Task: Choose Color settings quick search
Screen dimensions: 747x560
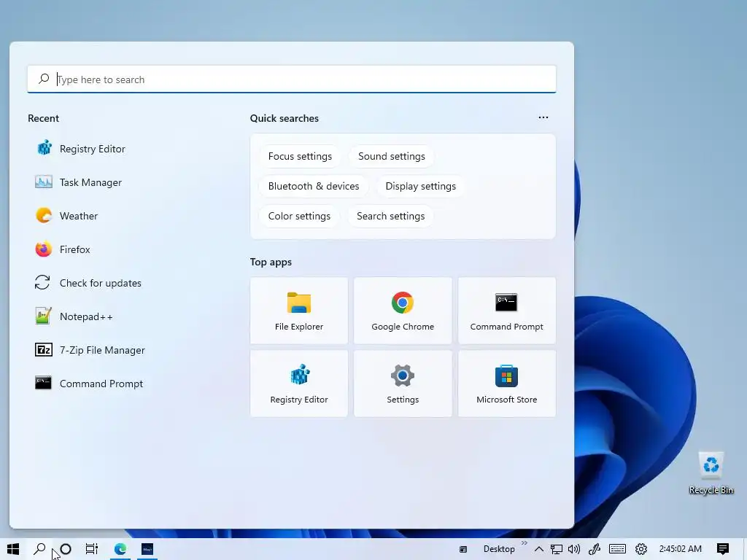Action: click(299, 216)
